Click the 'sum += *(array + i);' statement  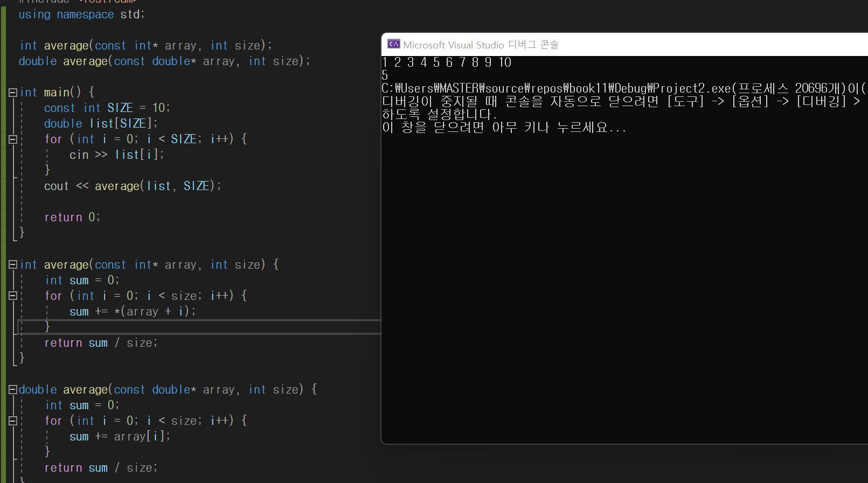point(133,311)
